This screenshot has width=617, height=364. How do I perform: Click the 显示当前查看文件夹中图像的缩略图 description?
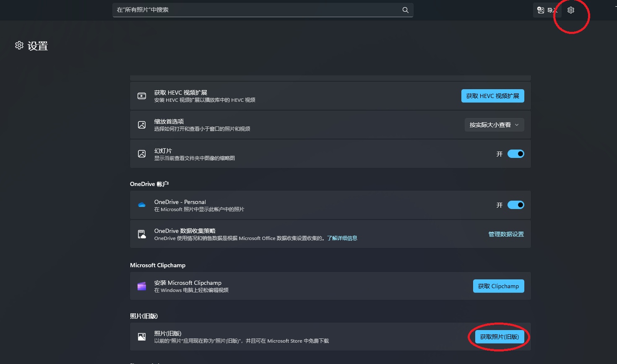tap(195, 158)
